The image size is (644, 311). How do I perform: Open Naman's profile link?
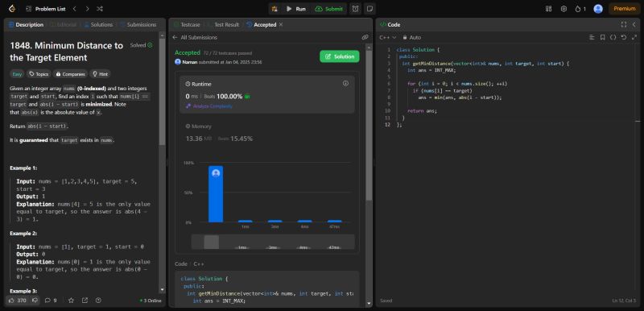(x=190, y=62)
